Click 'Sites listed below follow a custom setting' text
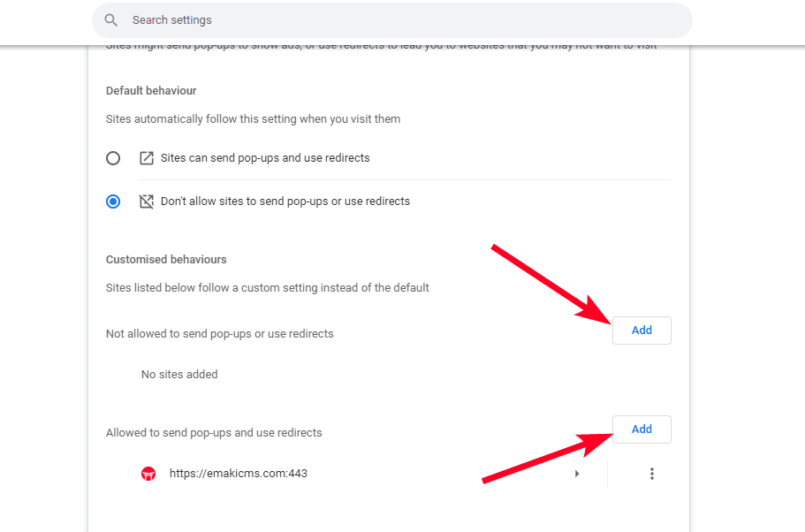This screenshot has width=805, height=532. point(268,288)
